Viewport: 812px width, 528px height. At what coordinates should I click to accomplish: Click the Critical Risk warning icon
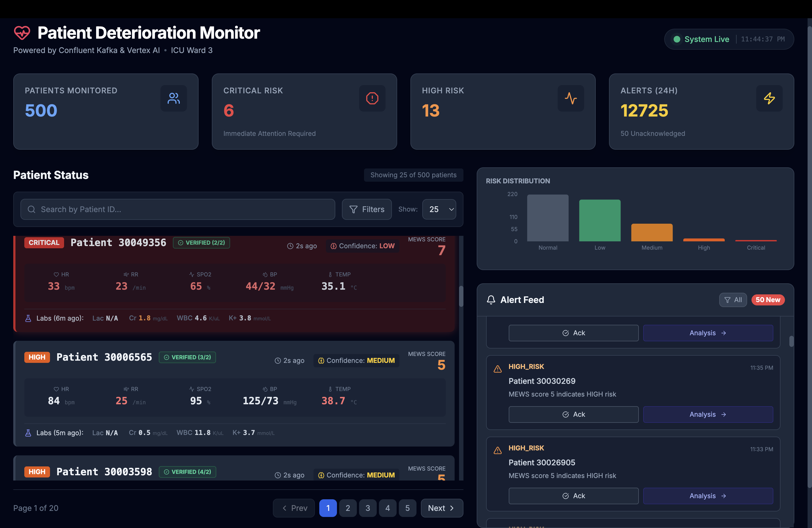(372, 98)
